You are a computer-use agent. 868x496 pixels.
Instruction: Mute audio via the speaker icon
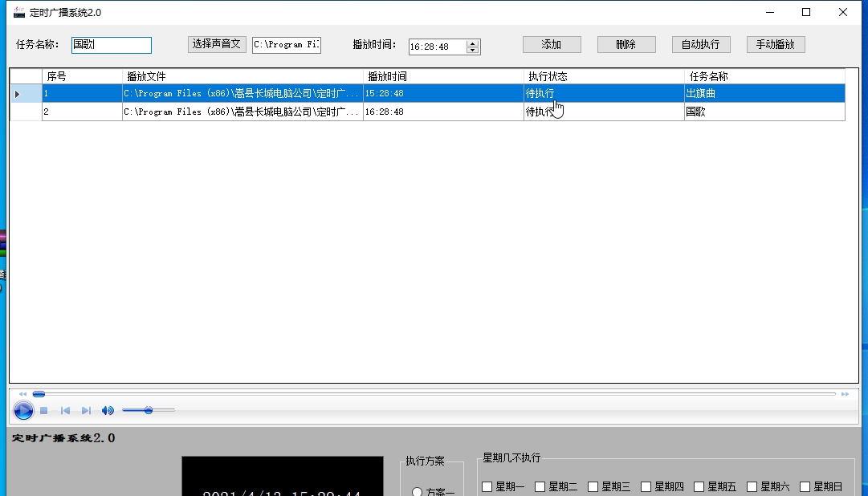pos(107,410)
